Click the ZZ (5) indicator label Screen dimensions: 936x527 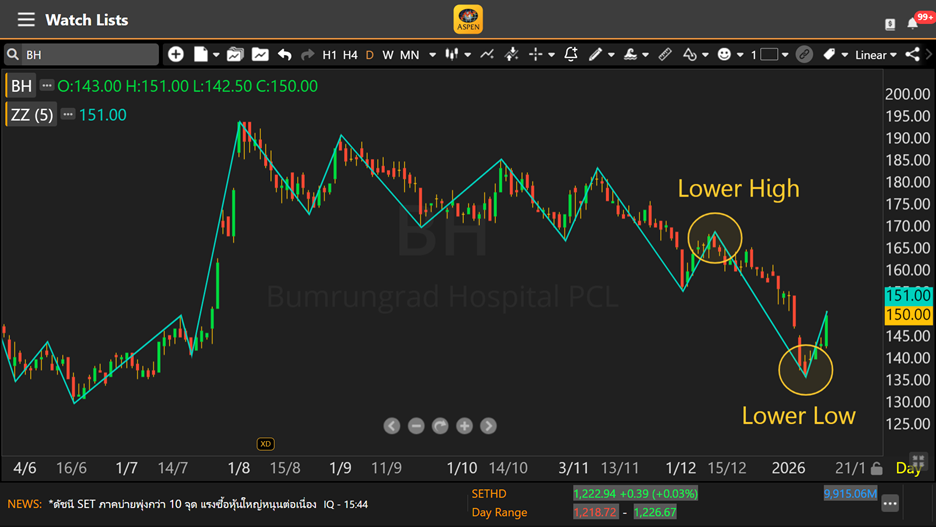coord(32,115)
